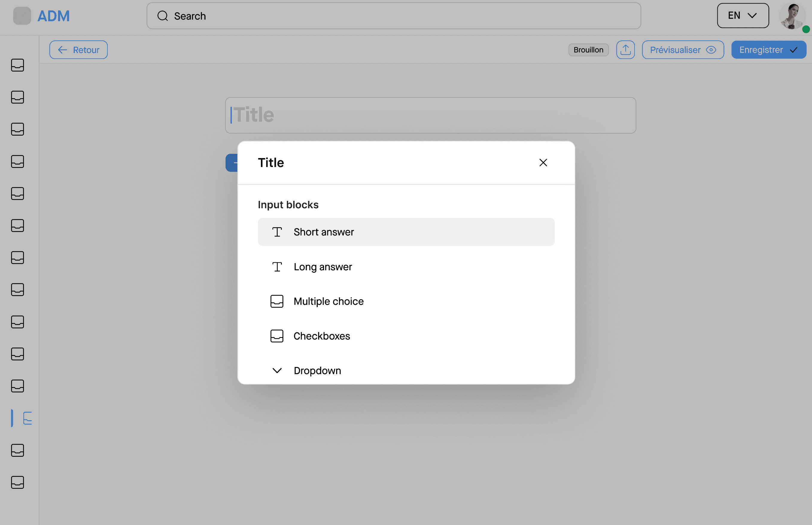Click the last sidebar tray icon
Viewport: 812px width, 525px height.
pos(17,482)
